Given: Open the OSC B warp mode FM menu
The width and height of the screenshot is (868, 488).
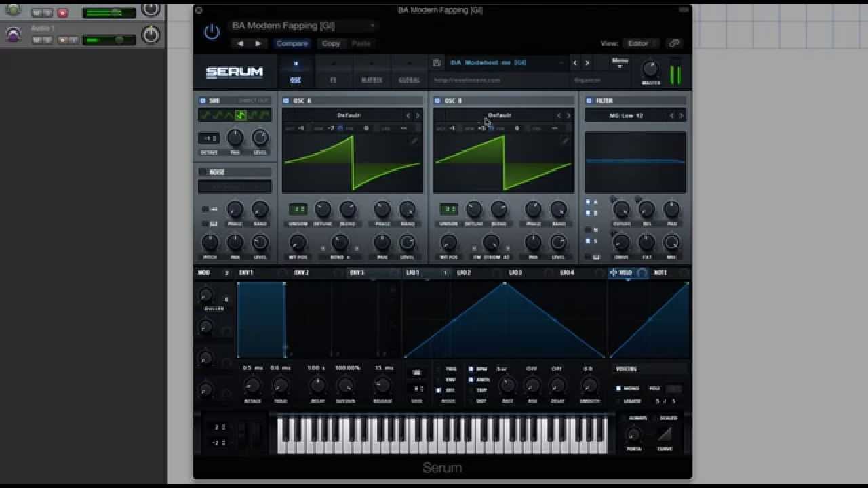Looking at the screenshot, I should 490,258.
